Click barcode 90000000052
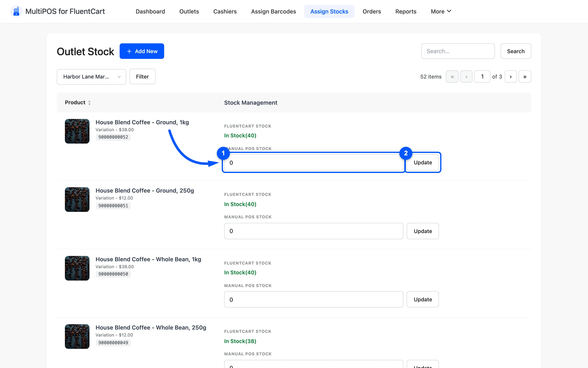Viewport: 588px width, 368px height. 113,137
